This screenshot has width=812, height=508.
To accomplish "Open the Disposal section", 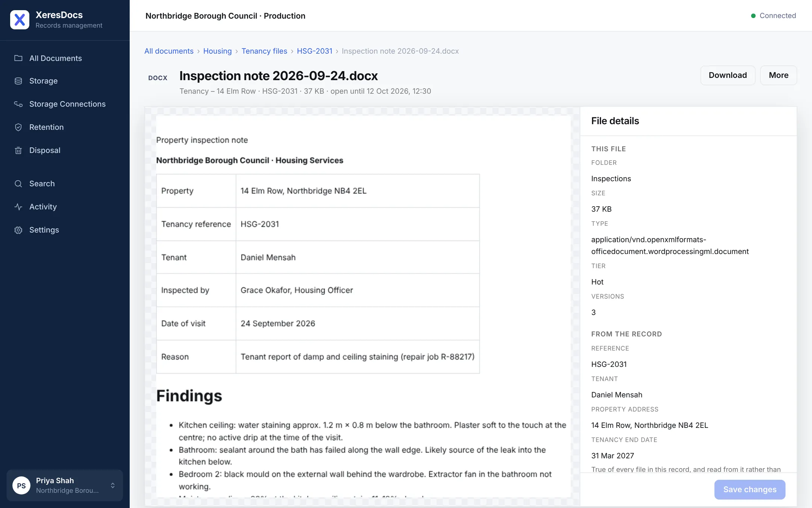I will tap(65, 150).
